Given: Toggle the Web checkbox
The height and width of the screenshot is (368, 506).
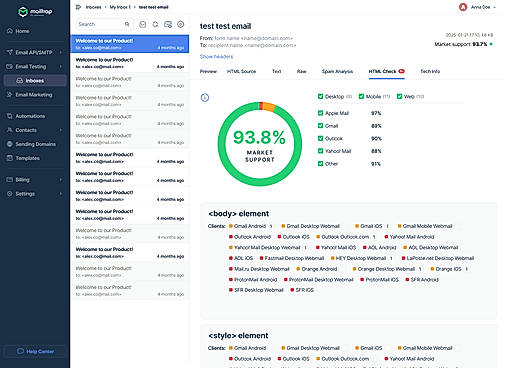Looking at the screenshot, I should (399, 97).
